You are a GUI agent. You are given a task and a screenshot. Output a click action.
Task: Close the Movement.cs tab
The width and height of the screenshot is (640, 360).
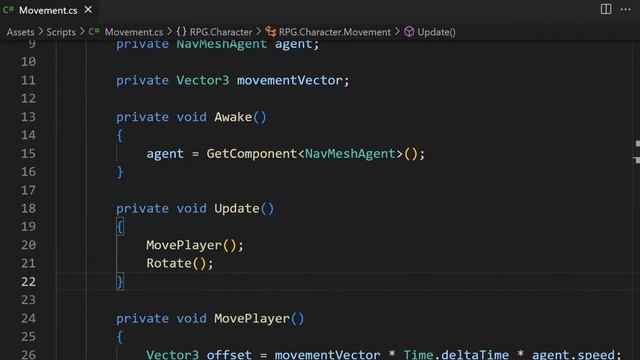point(88,10)
